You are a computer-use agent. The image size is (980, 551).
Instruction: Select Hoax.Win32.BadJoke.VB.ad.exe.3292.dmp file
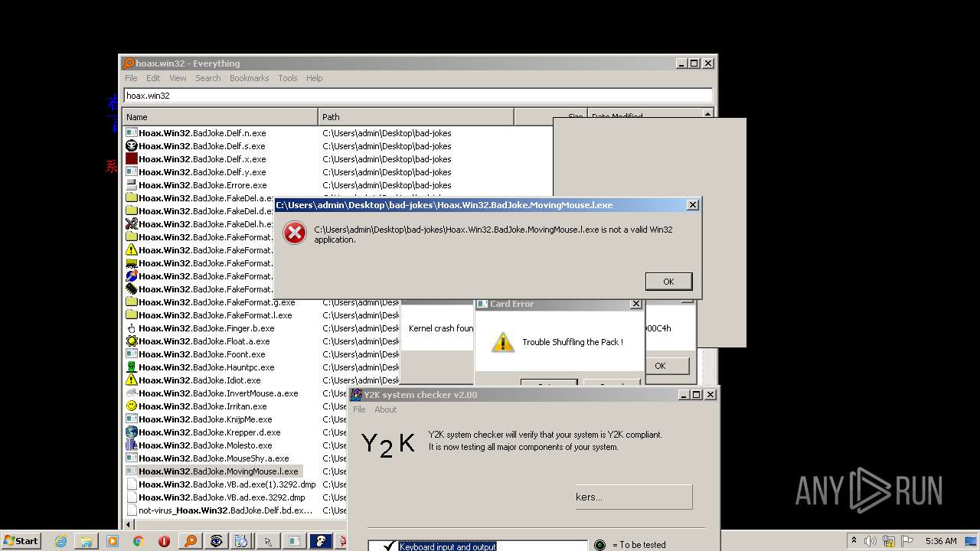221,497
